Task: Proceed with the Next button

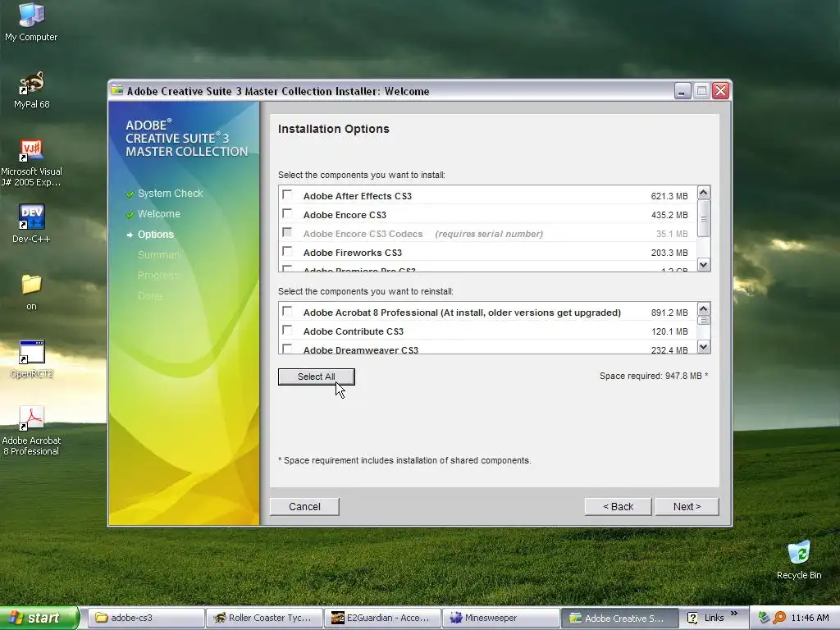Action: (687, 507)
